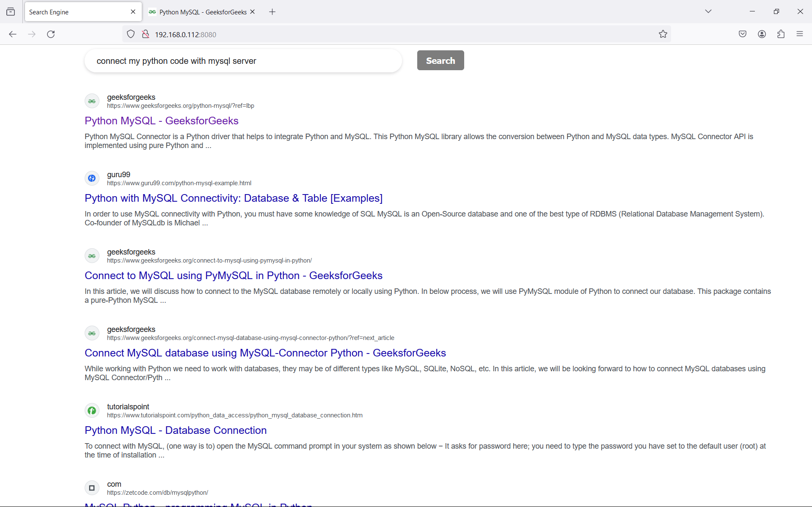Minimize the browser window

[752, 11]
